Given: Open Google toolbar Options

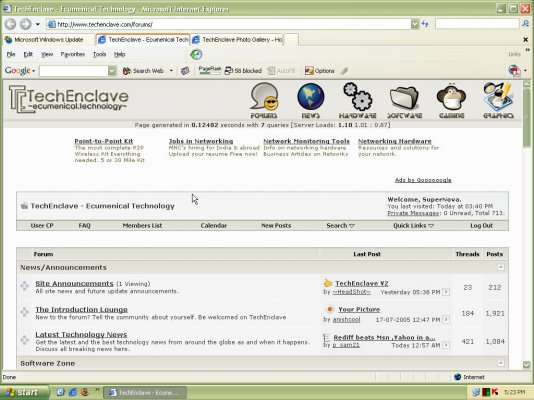Looking at the screenshot, I should point(319,71).
